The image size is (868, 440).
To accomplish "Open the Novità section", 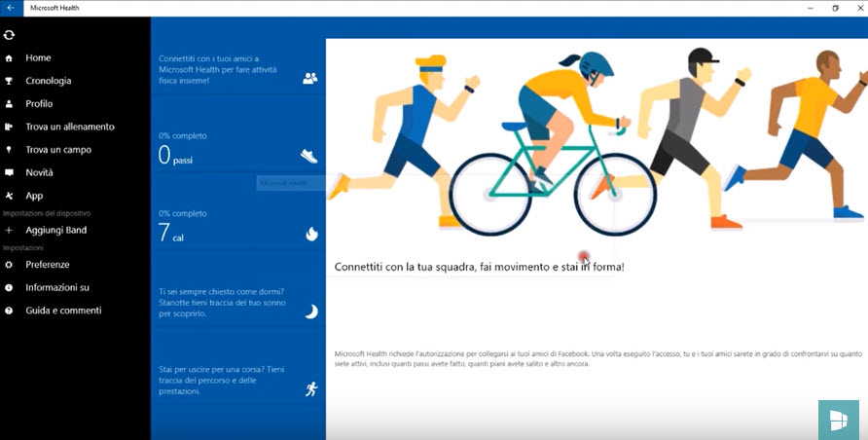I will [39, 172].
